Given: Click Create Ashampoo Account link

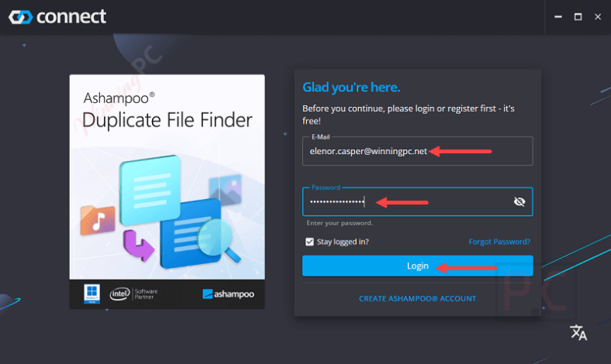Looking at the screenshot, I should (417, 299).
